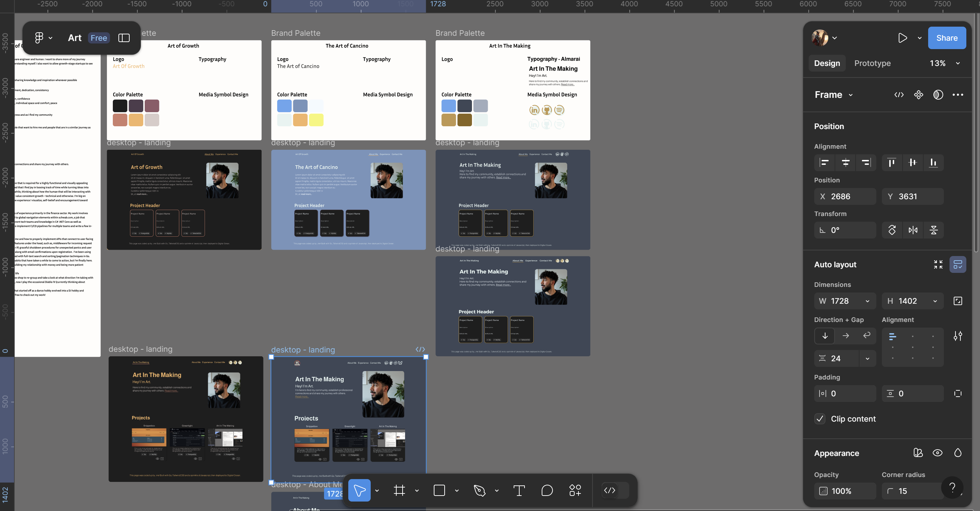The height and width of the screenshot is (511, 980).
Task: Switch to the Prototype tab
Action: point(872,63)
